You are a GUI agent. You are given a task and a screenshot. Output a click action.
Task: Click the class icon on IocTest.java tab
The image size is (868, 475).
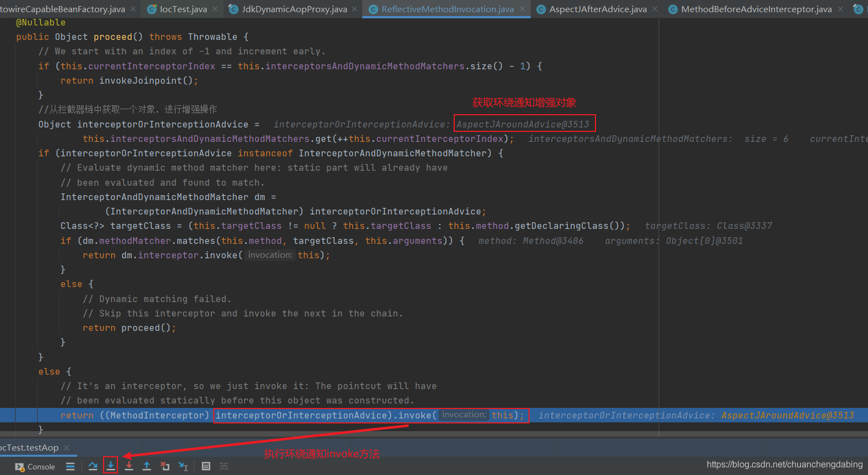point(152,9)
